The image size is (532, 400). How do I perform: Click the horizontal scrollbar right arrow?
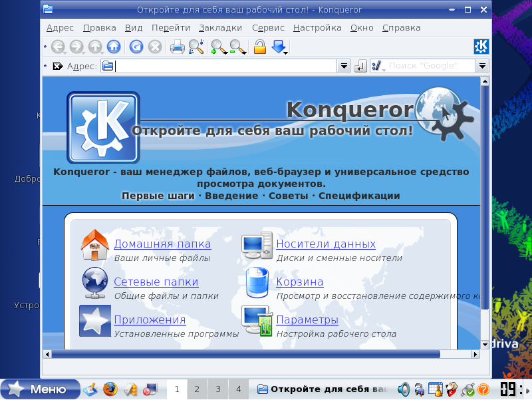[475, 355]
